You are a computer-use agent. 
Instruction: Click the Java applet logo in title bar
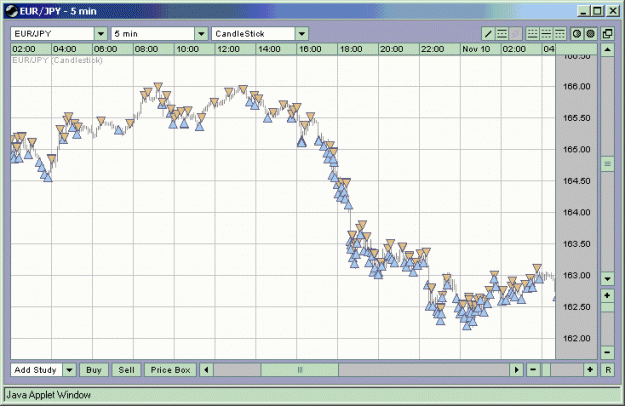[11, 11]
